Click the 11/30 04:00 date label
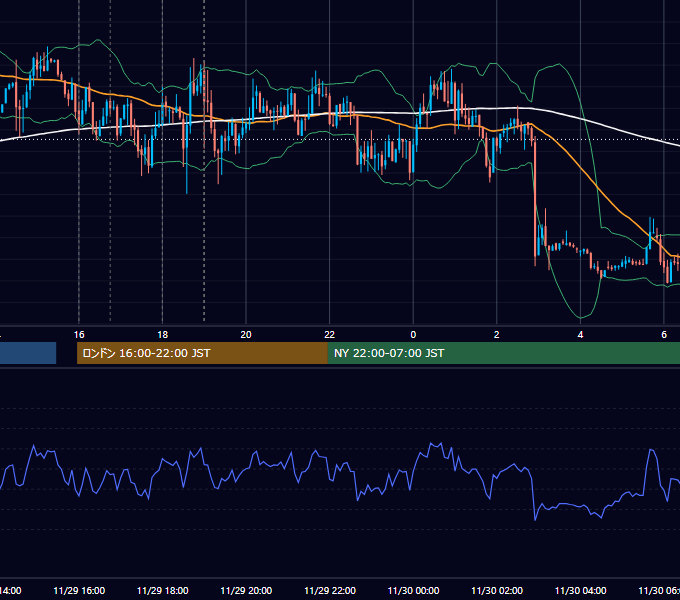Image resolution: width=680 pixels, height=600 pixels. point(580,590)
